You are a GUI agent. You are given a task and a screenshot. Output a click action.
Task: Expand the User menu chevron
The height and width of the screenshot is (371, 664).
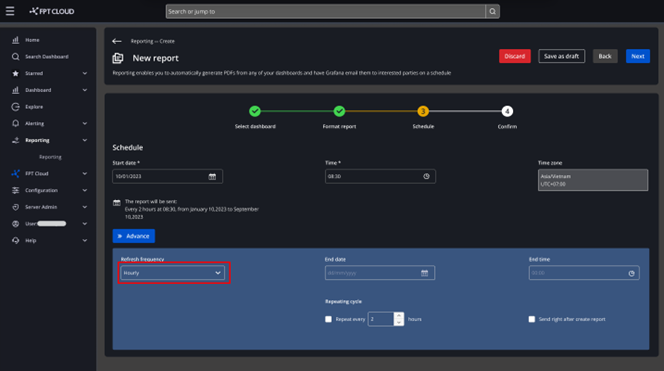pyautogui.click(x=85, y=224)
